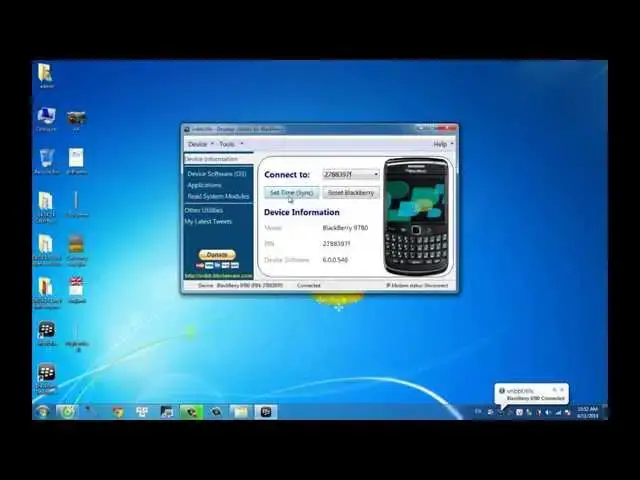
Task: Click the network tray icon
Action: [558, 413]
